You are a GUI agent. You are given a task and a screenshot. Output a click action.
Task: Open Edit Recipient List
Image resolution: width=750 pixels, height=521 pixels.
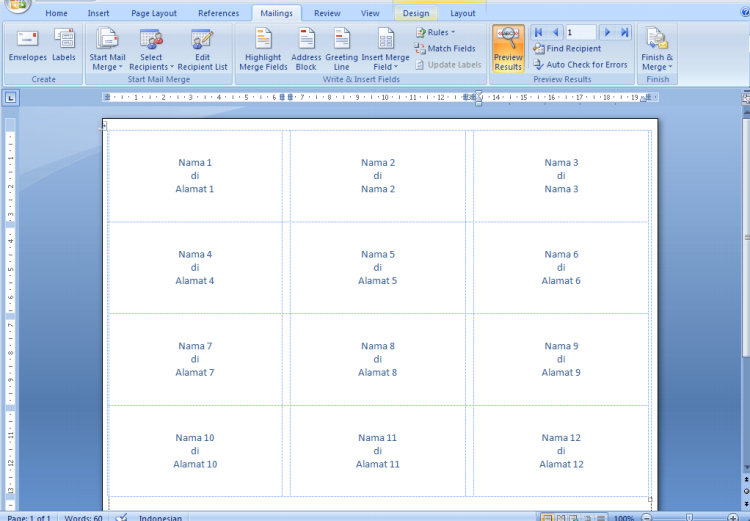coord(202,49)
